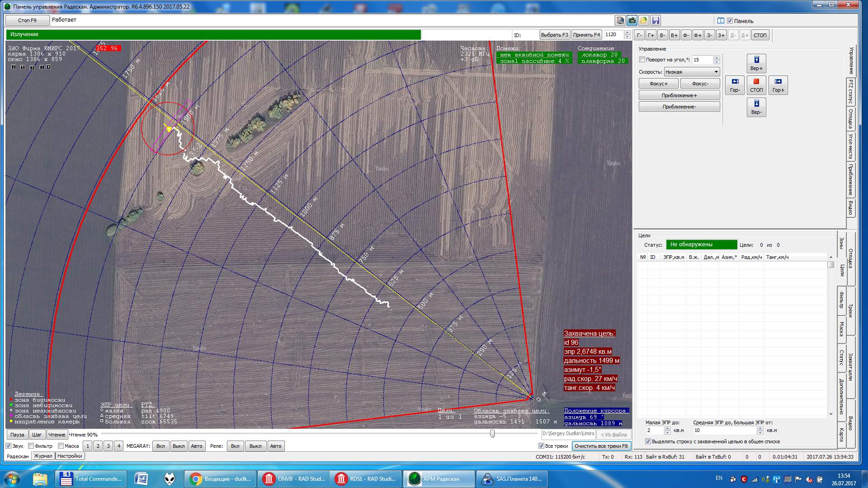This screenshot has height=488, width=868.
Task: Click СТОП button in top toolbar
Action: 760,35
